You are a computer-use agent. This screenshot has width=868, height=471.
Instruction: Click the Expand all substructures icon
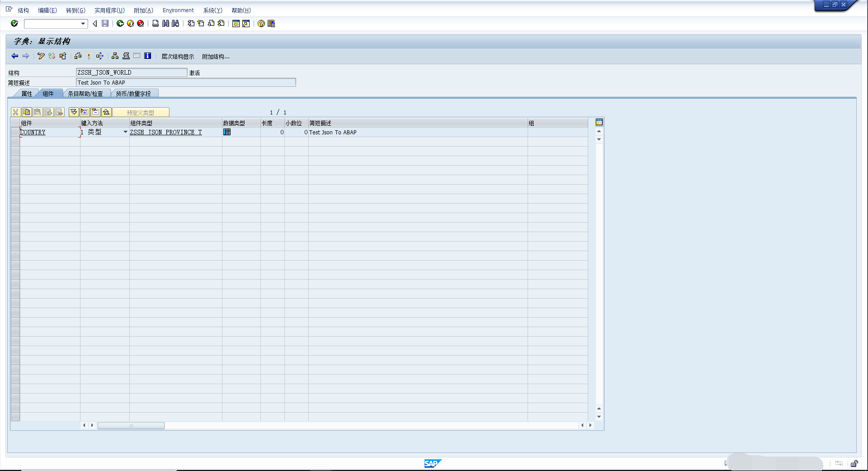click(85, 112)
